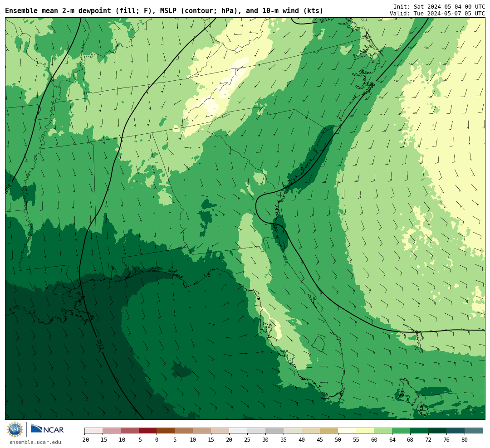Click the colorbar tick label 45
This screenshot has width=490, height=448.
[320, 439]
